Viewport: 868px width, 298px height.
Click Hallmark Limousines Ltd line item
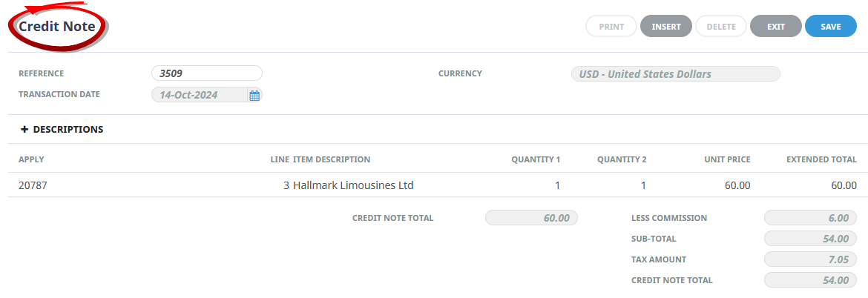(x=353, y=185)
